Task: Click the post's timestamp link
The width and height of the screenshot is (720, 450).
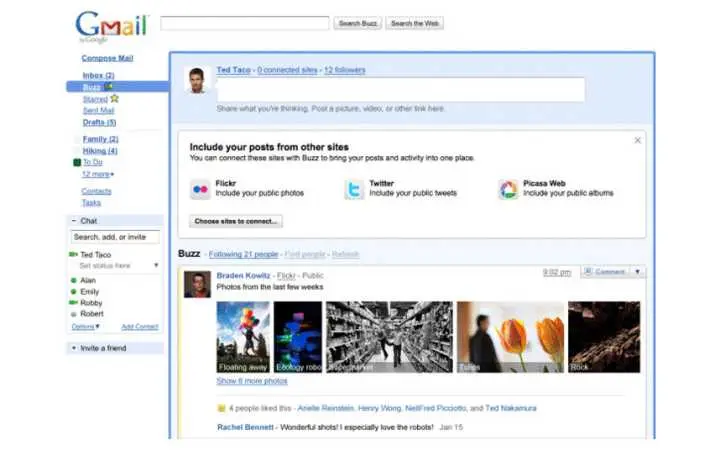Action: click(557, 272)
